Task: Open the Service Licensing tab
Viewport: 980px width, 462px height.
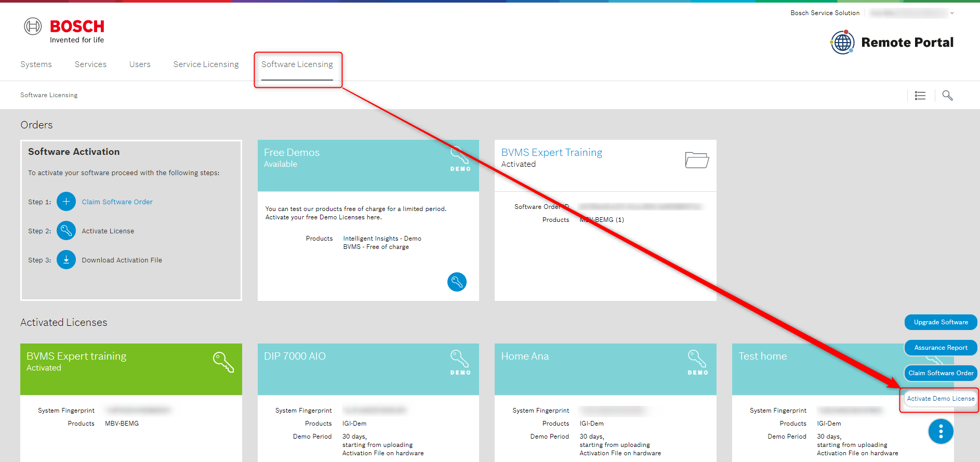Action: (206, 64)
